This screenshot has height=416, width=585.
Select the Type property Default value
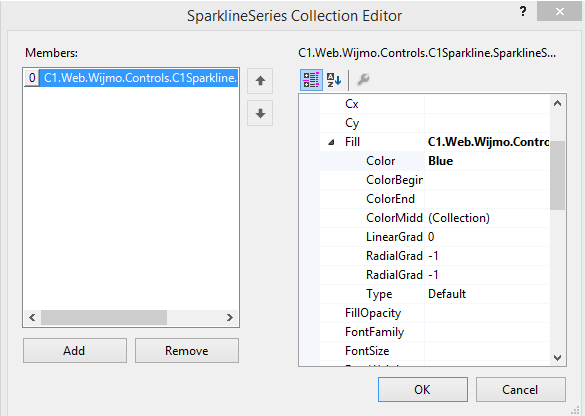click(x=487, y=294)
